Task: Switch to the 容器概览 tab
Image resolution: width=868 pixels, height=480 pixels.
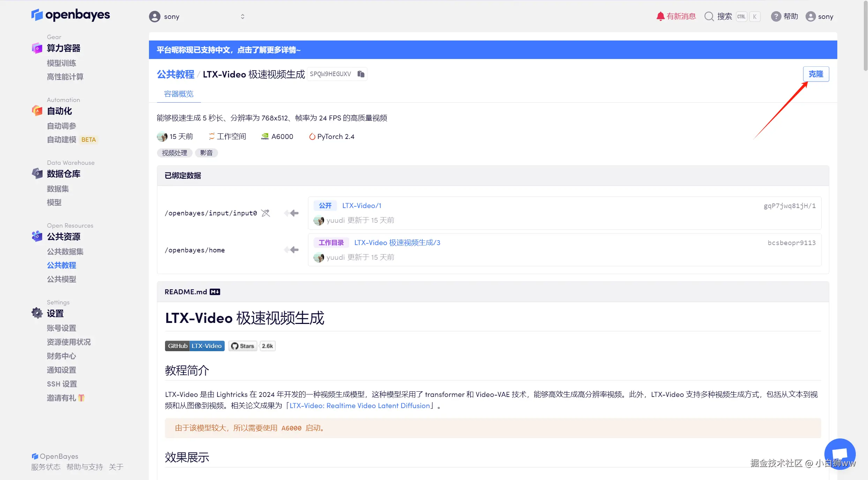Action: point(179,94)
